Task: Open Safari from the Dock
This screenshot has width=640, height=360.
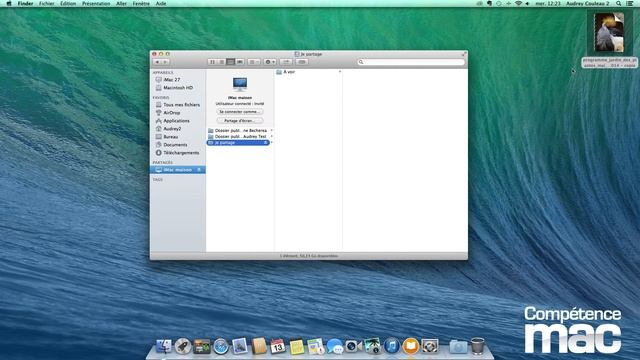Action: point(221,346)
